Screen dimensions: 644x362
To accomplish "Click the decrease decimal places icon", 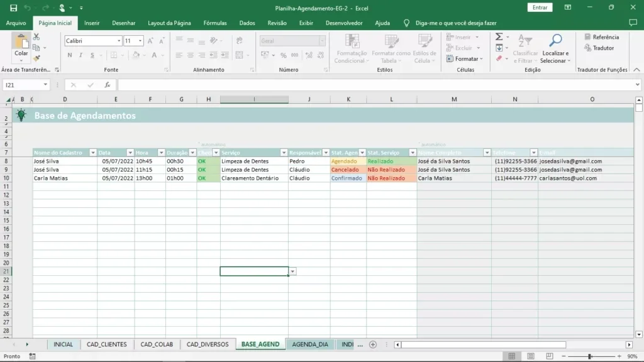I will coord(320,55).
